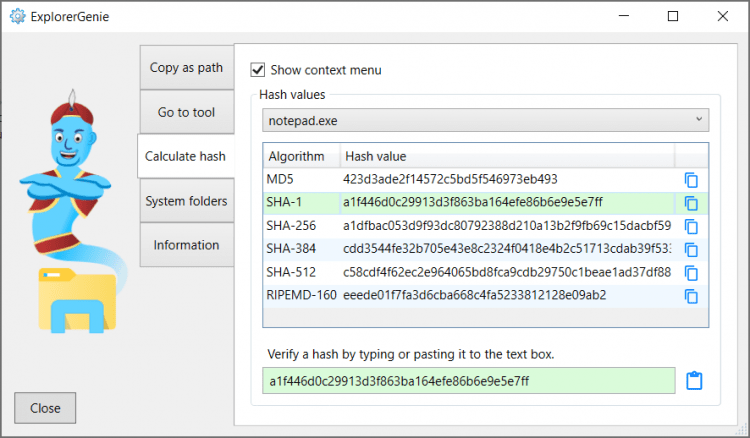Open the notepad.exe file dropdown
The height and width of the screenshot is (438, 750).
click(486, 120)
